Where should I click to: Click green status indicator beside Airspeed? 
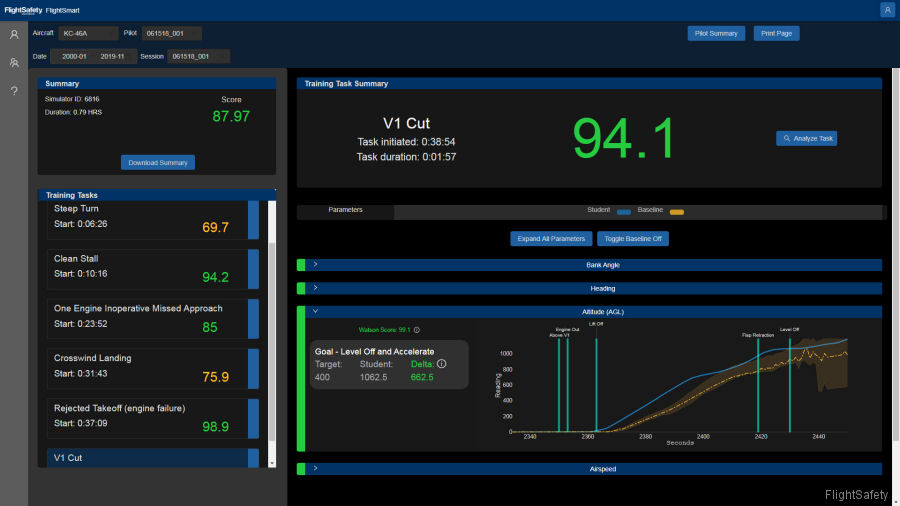coord(301,469)
